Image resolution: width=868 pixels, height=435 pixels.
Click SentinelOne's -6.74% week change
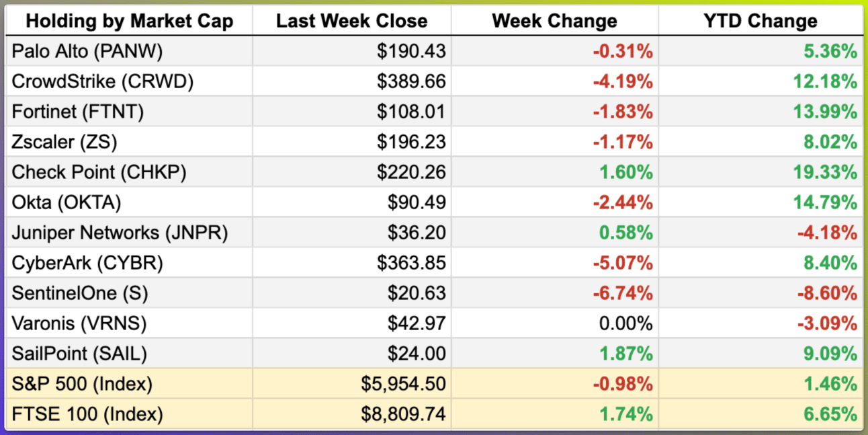click(x=623, y=293)
